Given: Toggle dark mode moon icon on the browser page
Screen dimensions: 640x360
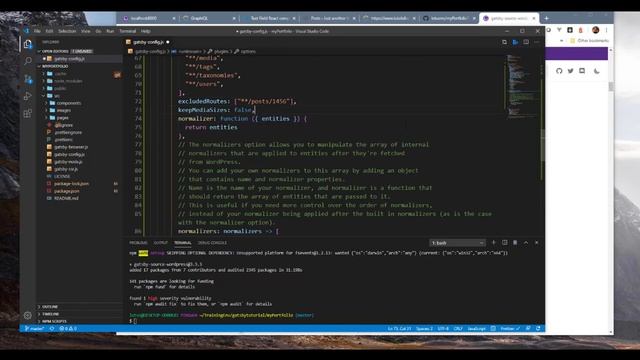Looking at the screenshot, I should [x=596, y=71].
